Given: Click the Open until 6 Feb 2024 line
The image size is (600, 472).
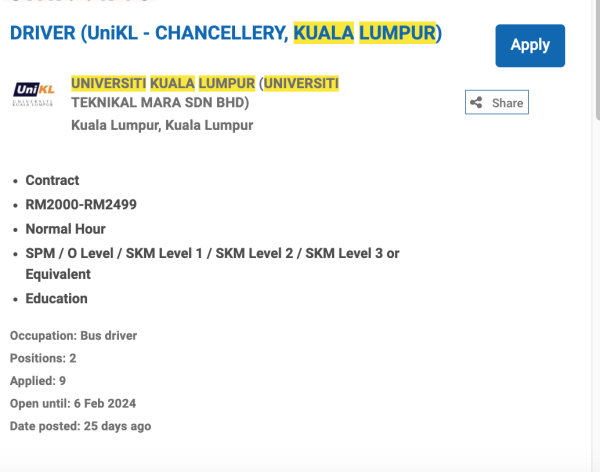Looking at the screenshot, I should click(73, 404).
